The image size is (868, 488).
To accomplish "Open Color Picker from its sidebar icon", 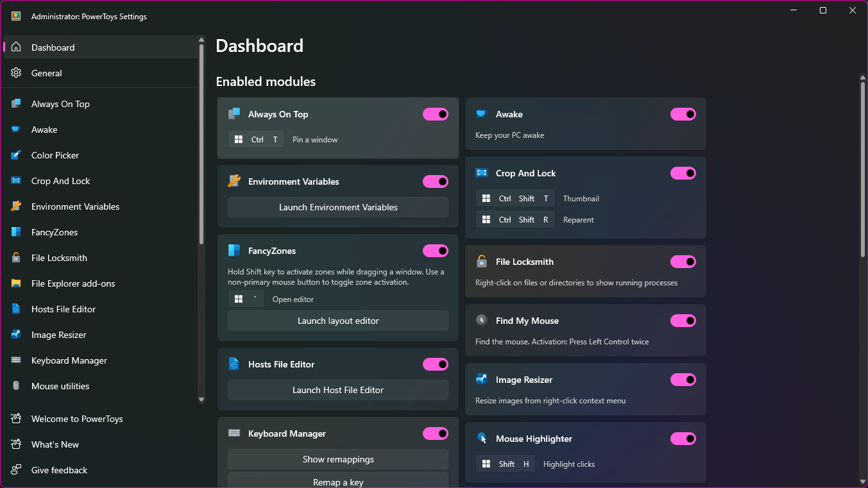I will tap(16, 155).
